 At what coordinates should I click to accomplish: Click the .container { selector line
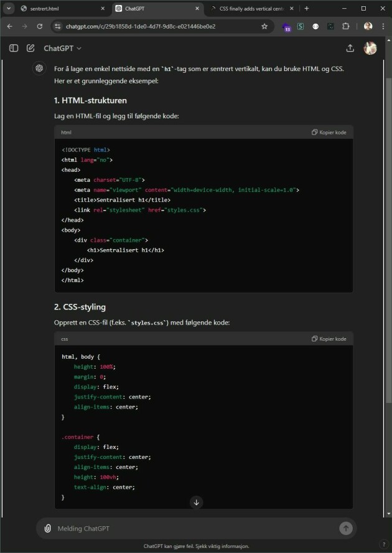tap(81, 437)
